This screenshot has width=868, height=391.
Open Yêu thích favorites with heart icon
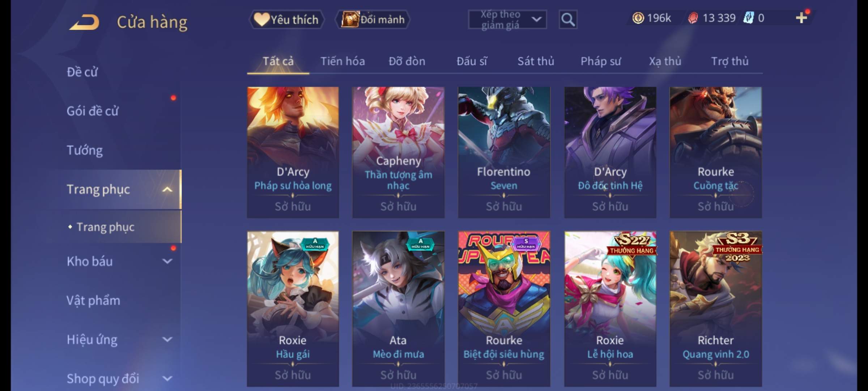click(286, 20)
